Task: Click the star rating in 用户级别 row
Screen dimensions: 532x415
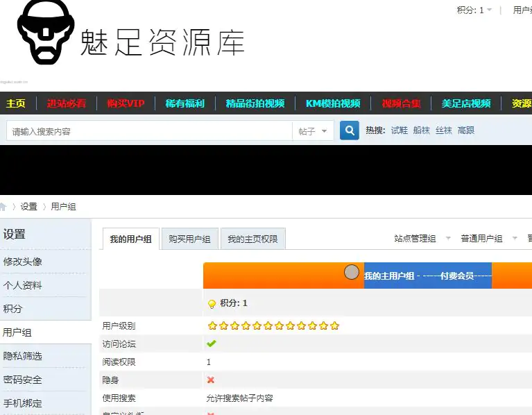Action: click(x=273, y=325)
